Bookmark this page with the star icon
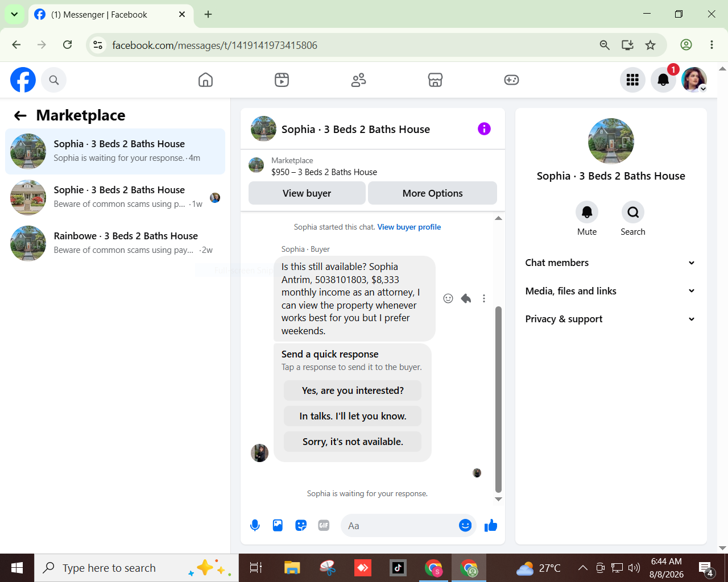The height and width of the screenshot is (582, 728). point(651,45)
